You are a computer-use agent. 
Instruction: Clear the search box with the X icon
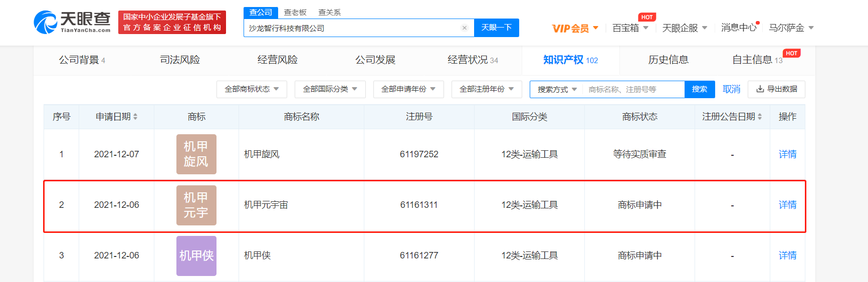point(465,28)
